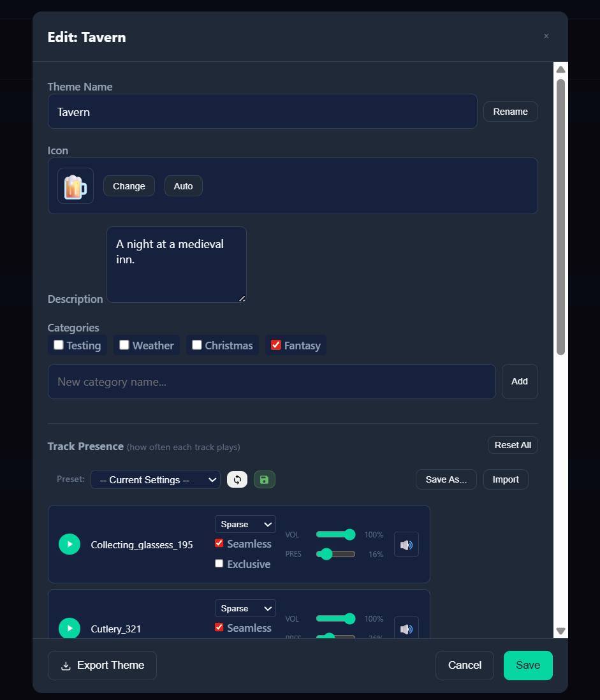Image resolution: width=600 pixels, height=700 pixels.
Task: Click the New category name field
Action: [272, 382]
